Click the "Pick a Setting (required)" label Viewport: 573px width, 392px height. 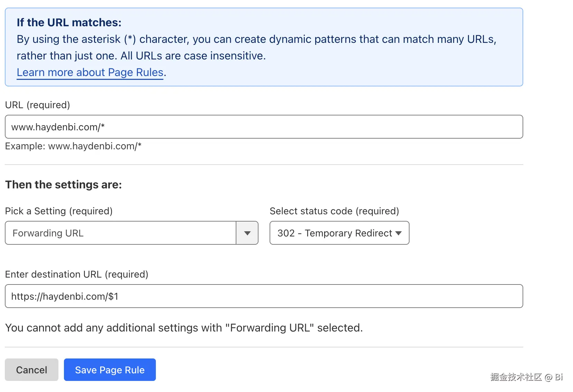pos(59,211)
